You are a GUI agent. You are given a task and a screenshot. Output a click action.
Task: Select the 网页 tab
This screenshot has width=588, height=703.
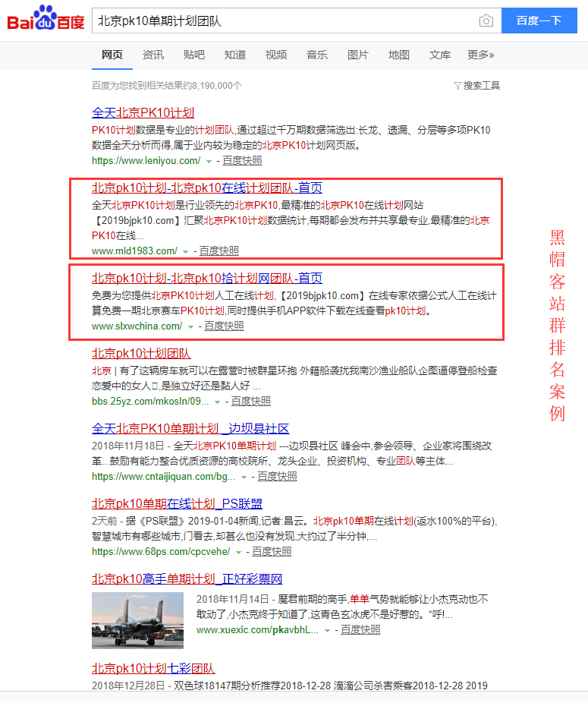112,55
